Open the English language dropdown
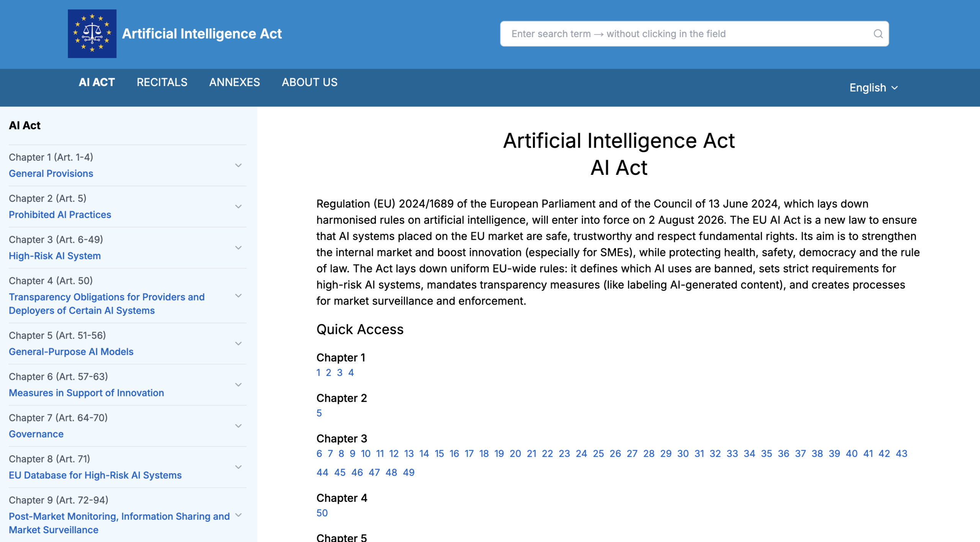The height and width of the screenshot is (542, 980). [873, 88]
